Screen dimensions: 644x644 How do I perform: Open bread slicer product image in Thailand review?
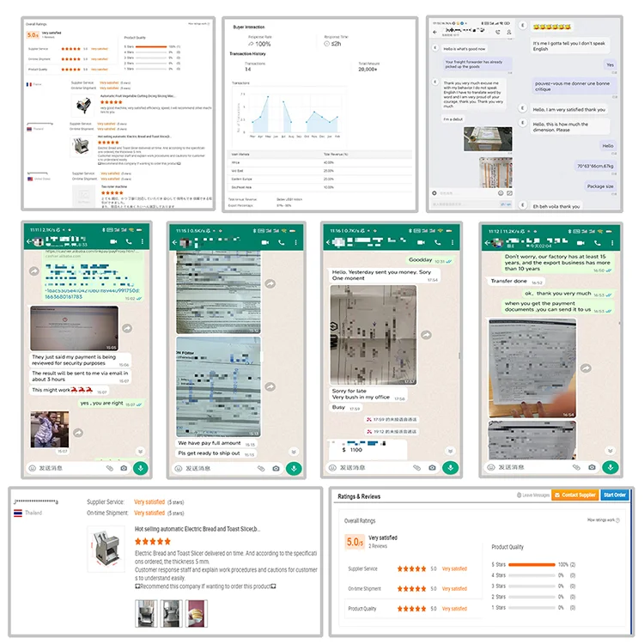pos(106,550)
